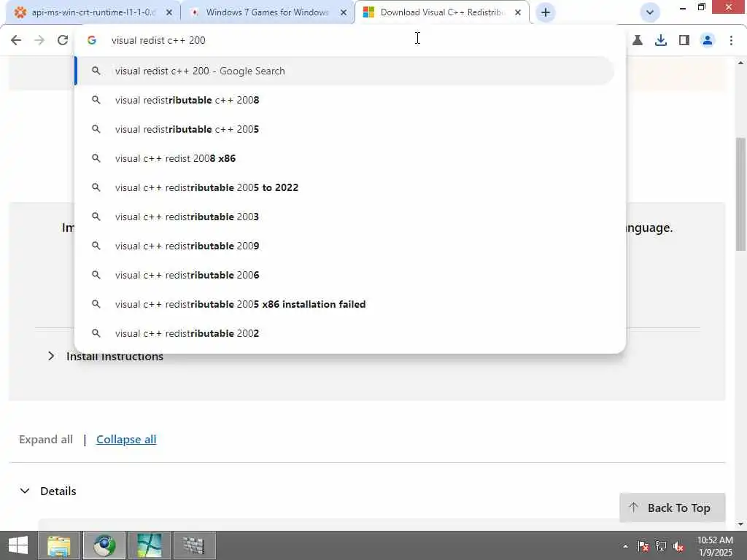Click scrollbar down arrow
This screenshot has height=560, width=747.
click(x=740, y=524)
